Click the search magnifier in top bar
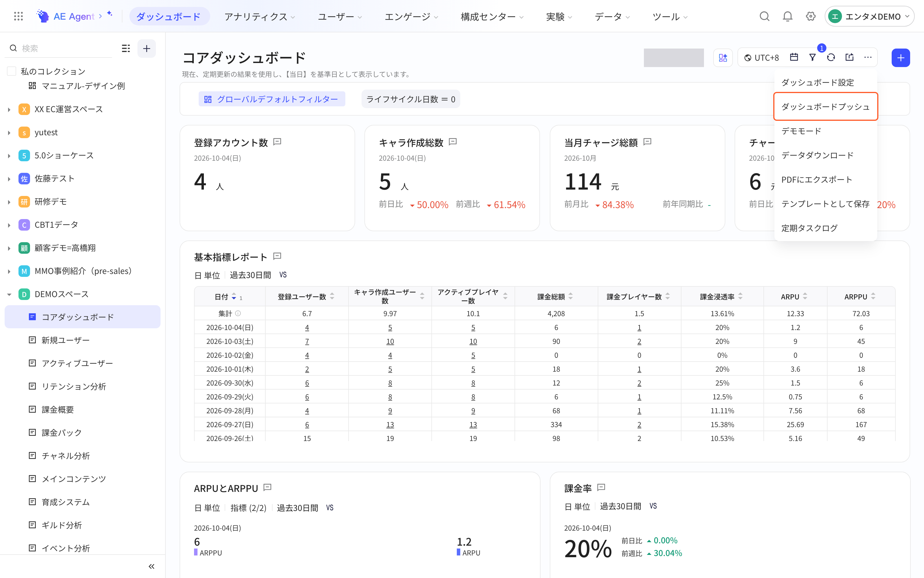924x578 pixels. click(764, 16)
